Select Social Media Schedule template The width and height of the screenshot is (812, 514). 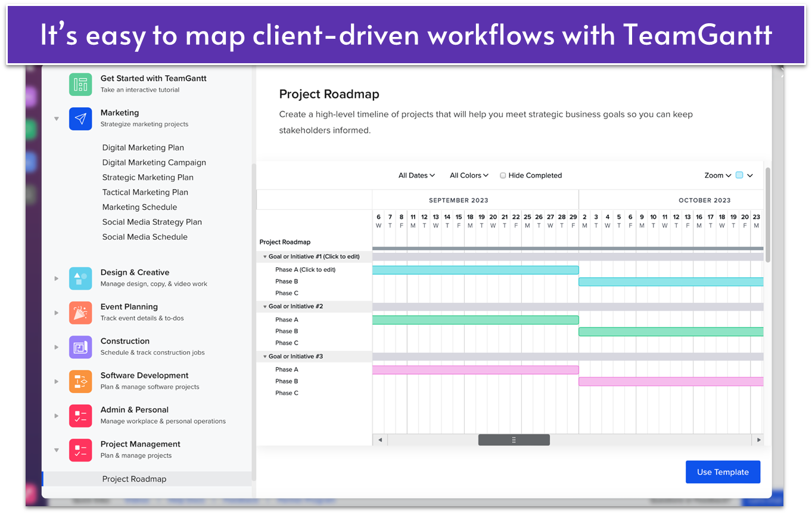[145, 237]
